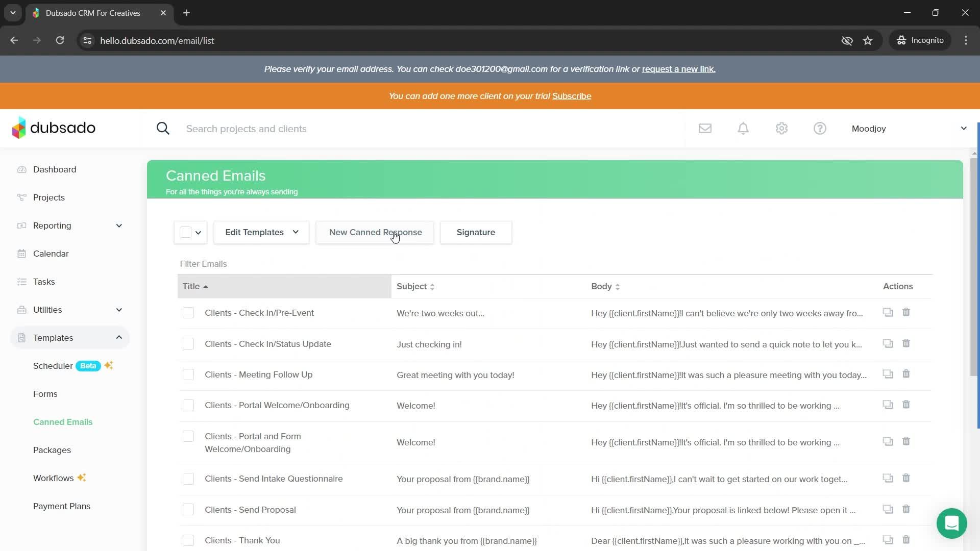Open Tasks in sidebar
This screenshot has height=551, width=980.
[44, 282]
